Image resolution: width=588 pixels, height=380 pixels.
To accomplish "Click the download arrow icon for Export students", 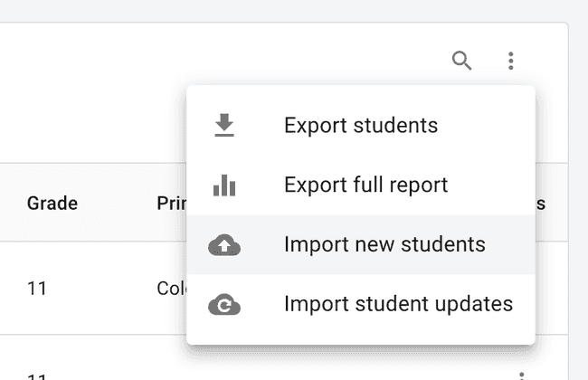I will coord(224,126).
